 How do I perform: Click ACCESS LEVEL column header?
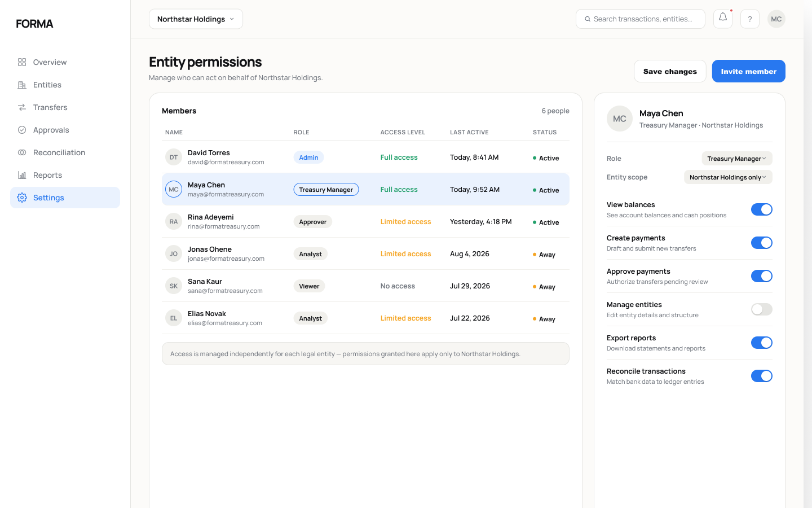(403, 132)
